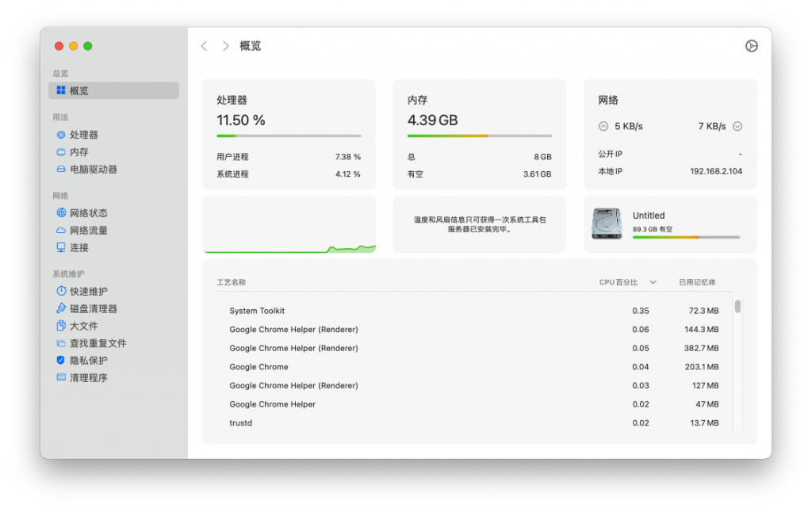Viewport: 812px width, 512px height.
Task: Click the CPU usage history graph
Action: [289, 224]
